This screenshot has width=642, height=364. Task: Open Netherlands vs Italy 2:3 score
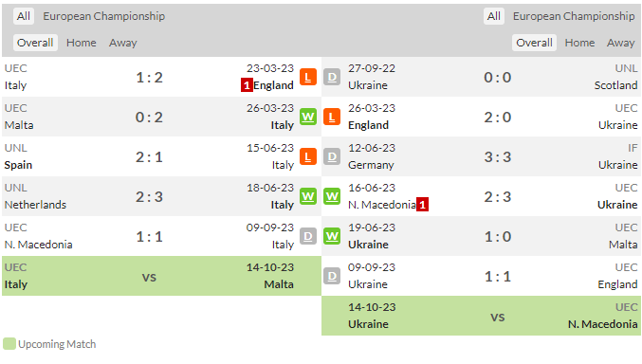point(149,196)
